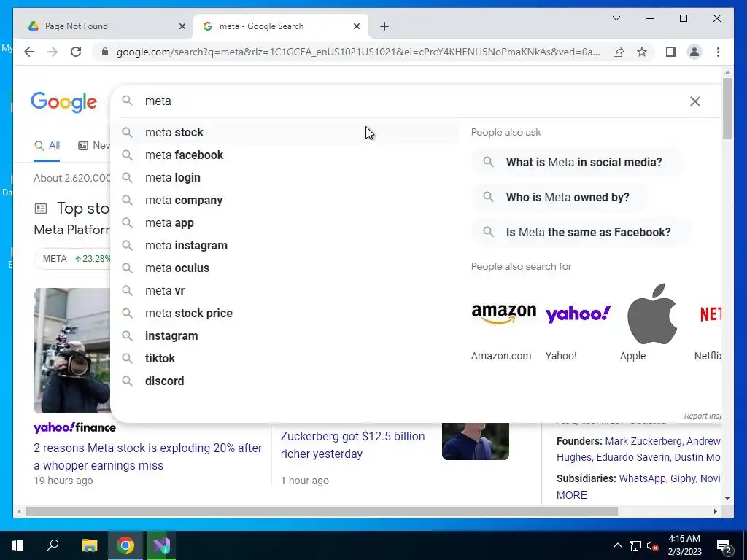The height and width of the screenshot is (560, 747).
Task: Open the WhatsApp subsidiary link
Action: click(642, 478)
